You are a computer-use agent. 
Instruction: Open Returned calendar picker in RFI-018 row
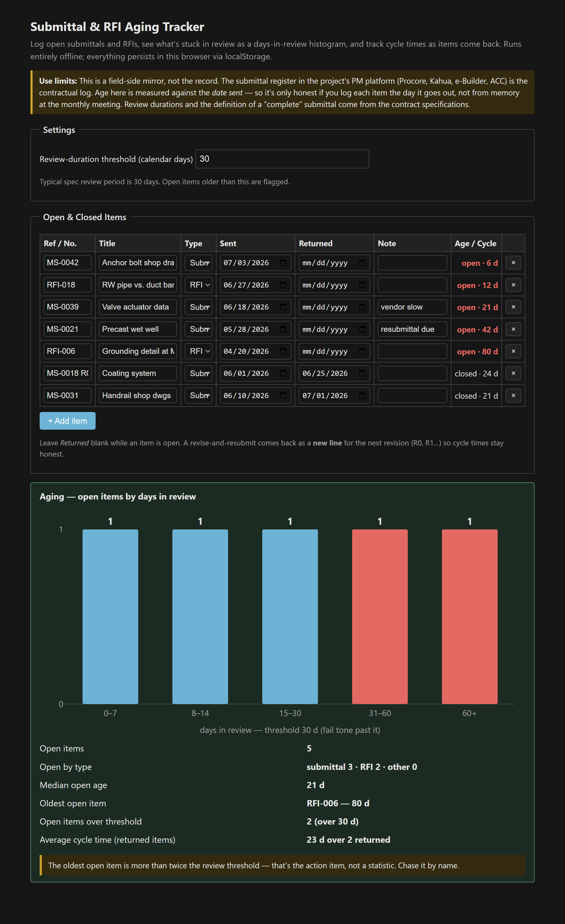point(362,285)
